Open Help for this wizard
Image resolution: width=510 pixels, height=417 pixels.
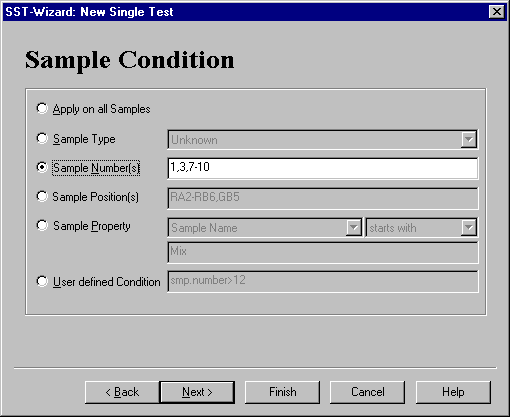click(453, 392)
